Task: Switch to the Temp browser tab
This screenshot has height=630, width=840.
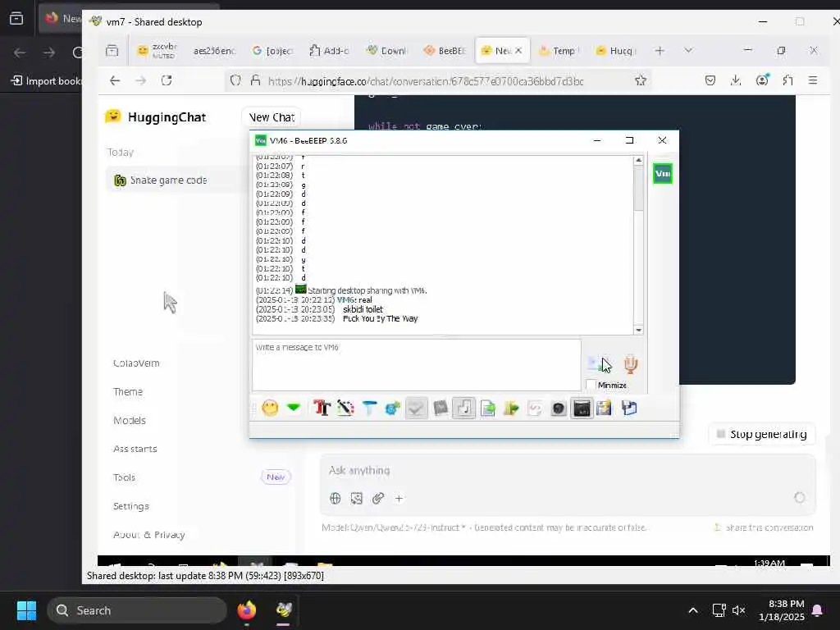Action: tap(559, 50)
